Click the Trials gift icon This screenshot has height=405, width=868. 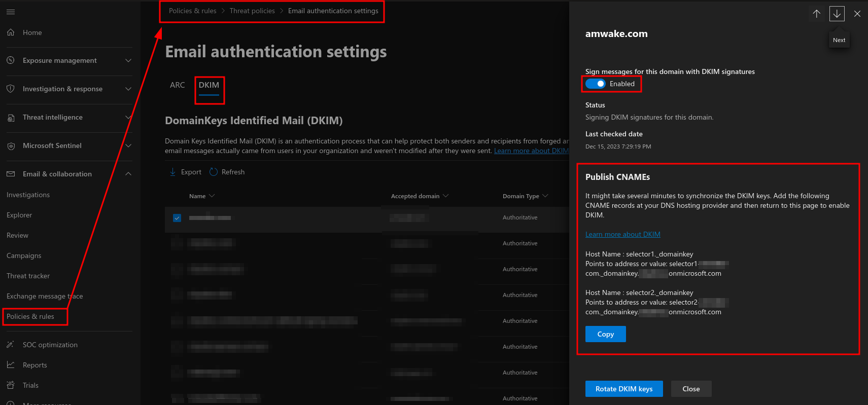[x=11, y=385]
